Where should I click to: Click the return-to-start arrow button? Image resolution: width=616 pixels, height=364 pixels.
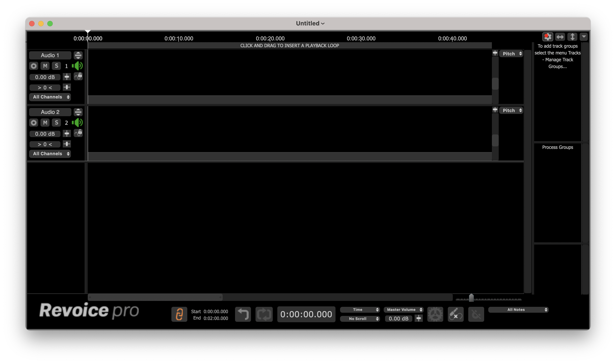coord(243,314)
